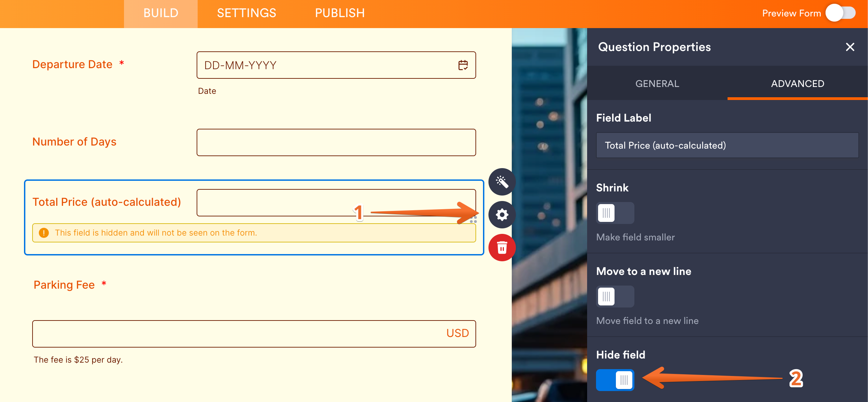This screenshot has width=868, height=402.
Task: Click the Parking Fee label
Action: pos(64,285)
